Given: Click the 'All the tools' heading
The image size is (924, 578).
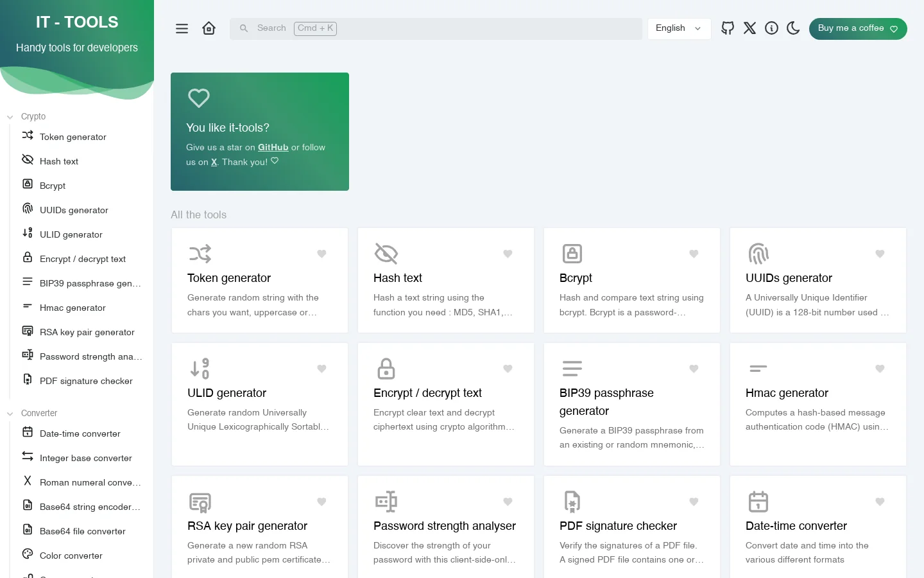Looking at the screenshot, I should [x=198, y=215].
